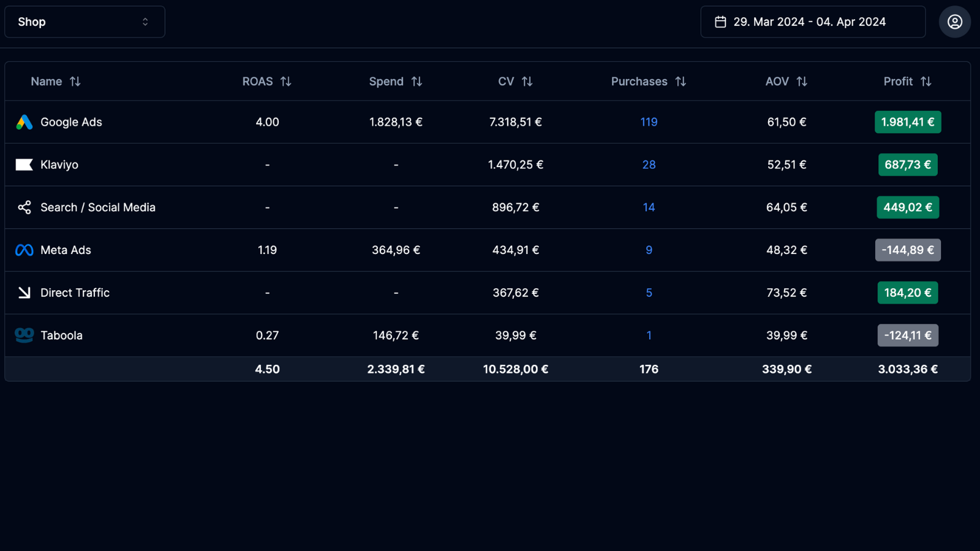
Task: Click Klaviyo profit badge 687,73 €
Action: 908,165
